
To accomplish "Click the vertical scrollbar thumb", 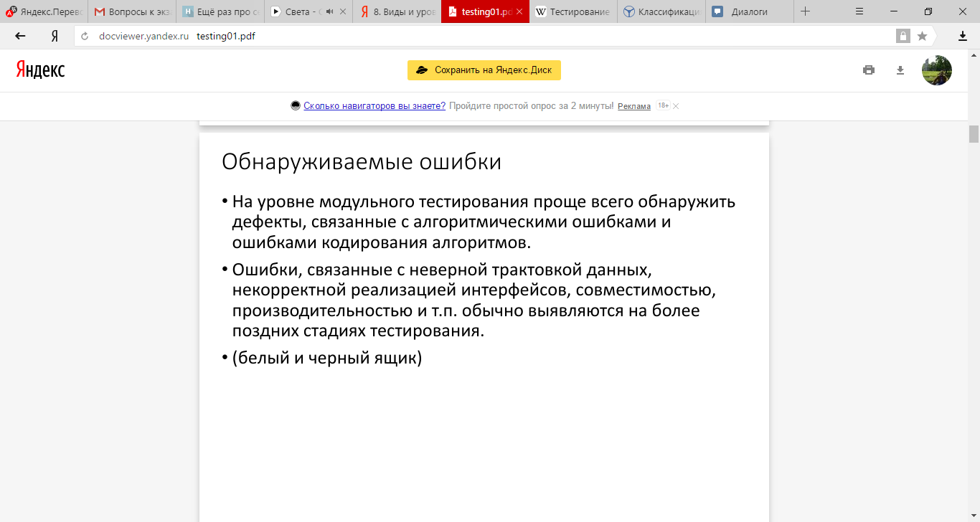I will (974, 134).
